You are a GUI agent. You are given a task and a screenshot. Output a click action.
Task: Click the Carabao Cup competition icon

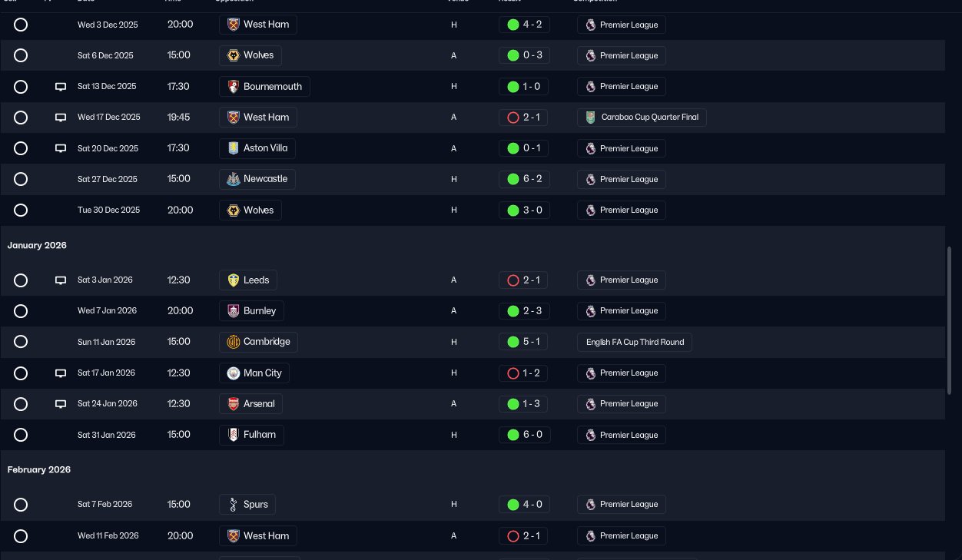(x=590, y=118)
